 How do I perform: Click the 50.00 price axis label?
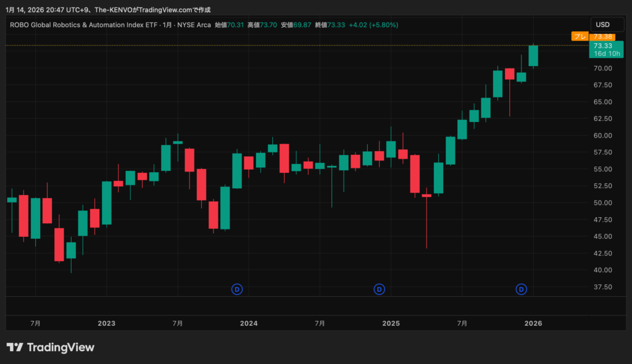click(602, 203)
